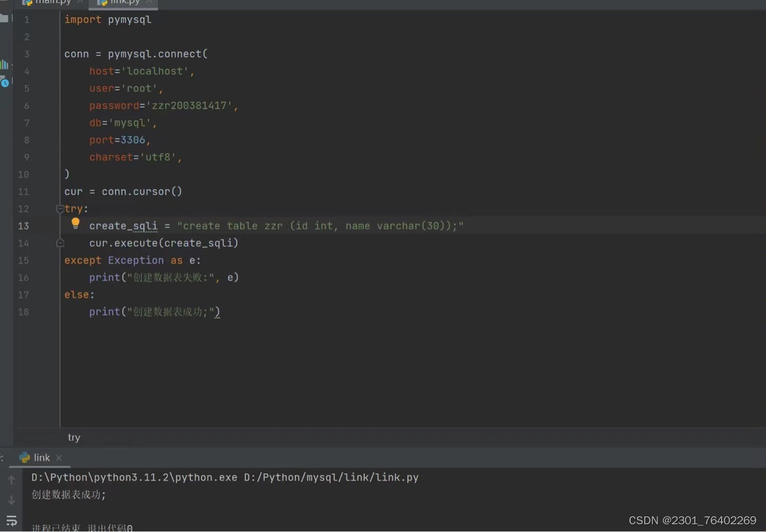Screen dimensions: 766x532
Task: Click the fold end marker beside line 14
Action: pos(60,243)
